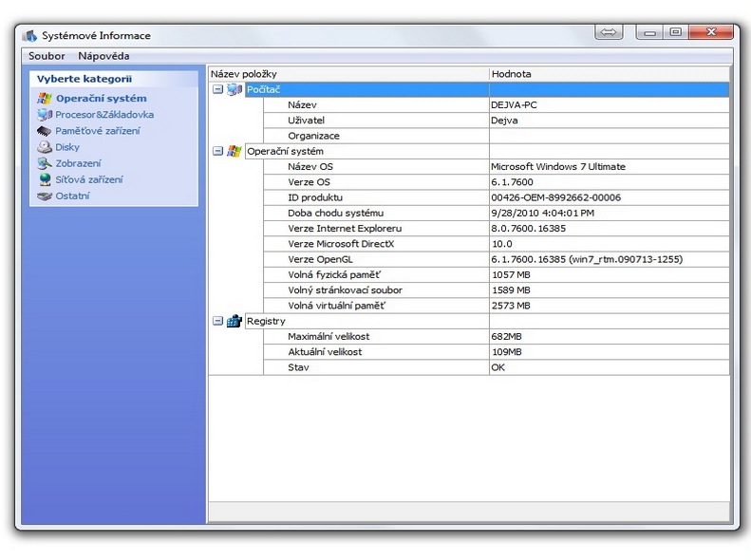Click the 1057 MB value cell

610,274
